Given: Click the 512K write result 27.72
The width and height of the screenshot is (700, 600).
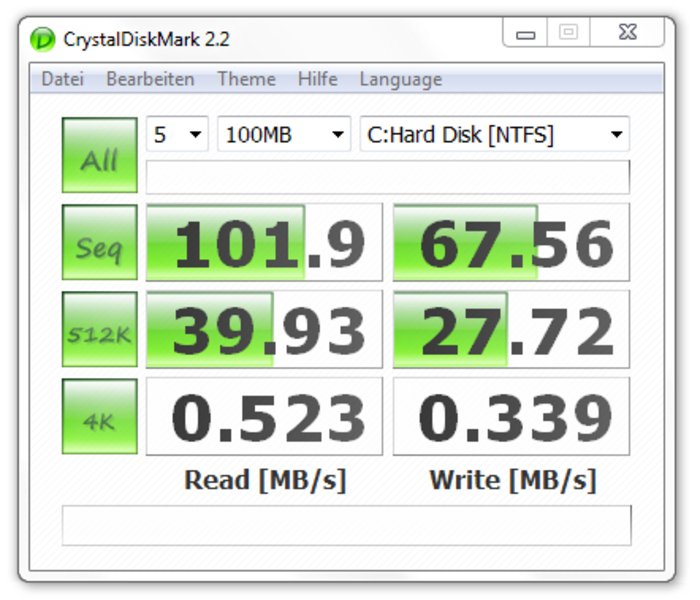Looking at the screenshot, I should (x=511, y=329).
